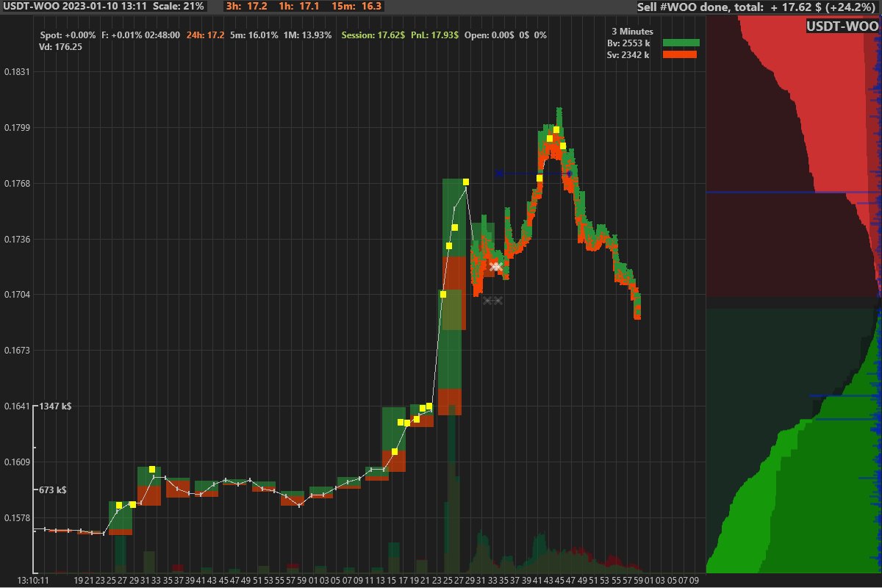
Task: Click the 5m: 16.01% stat
Action: pos(254,35)
